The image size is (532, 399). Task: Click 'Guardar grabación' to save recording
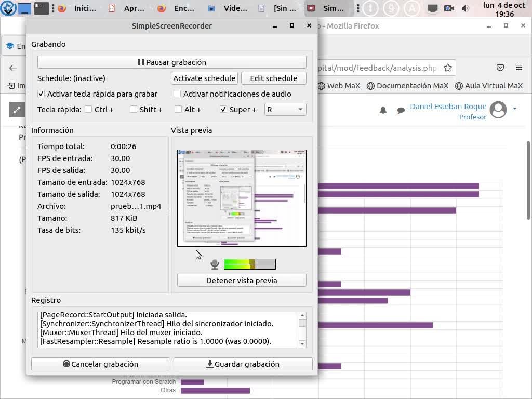(243, 364)
